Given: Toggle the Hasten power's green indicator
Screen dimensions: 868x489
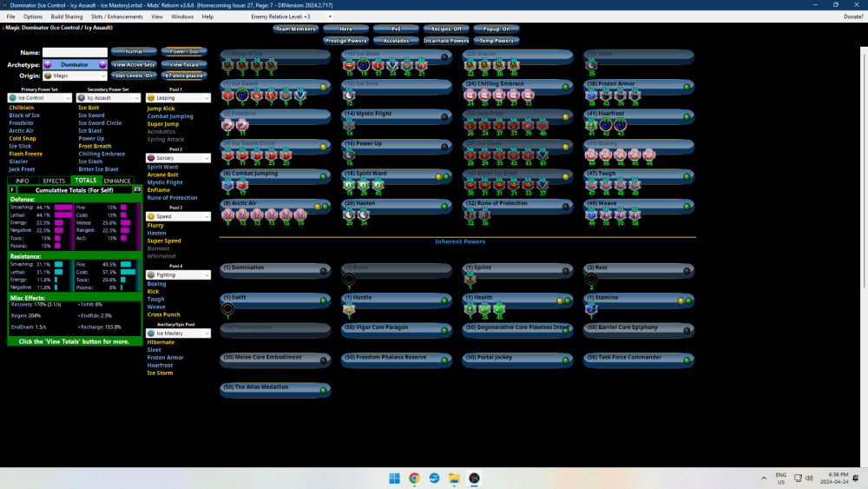Looking at the screenshot, I should 445,207.
